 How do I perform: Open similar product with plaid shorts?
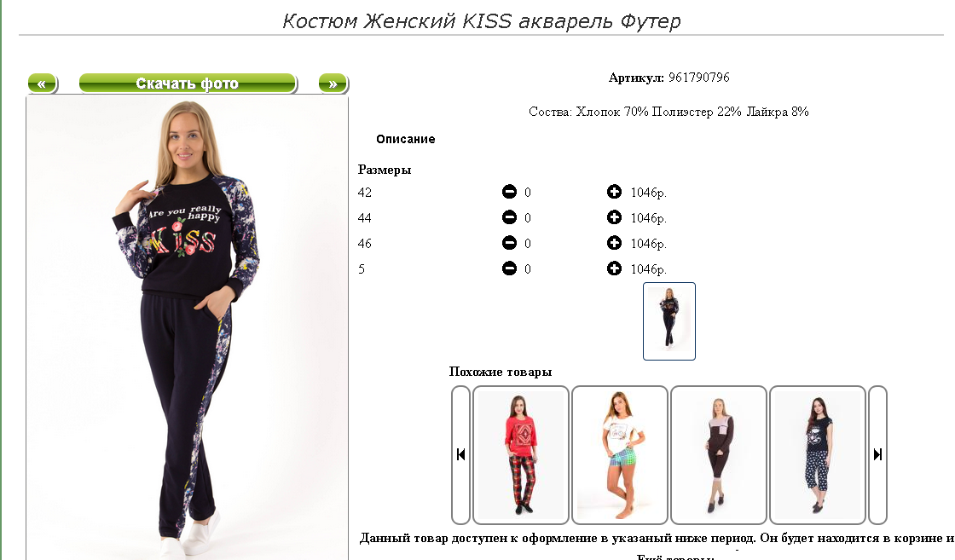coord(619,454)
